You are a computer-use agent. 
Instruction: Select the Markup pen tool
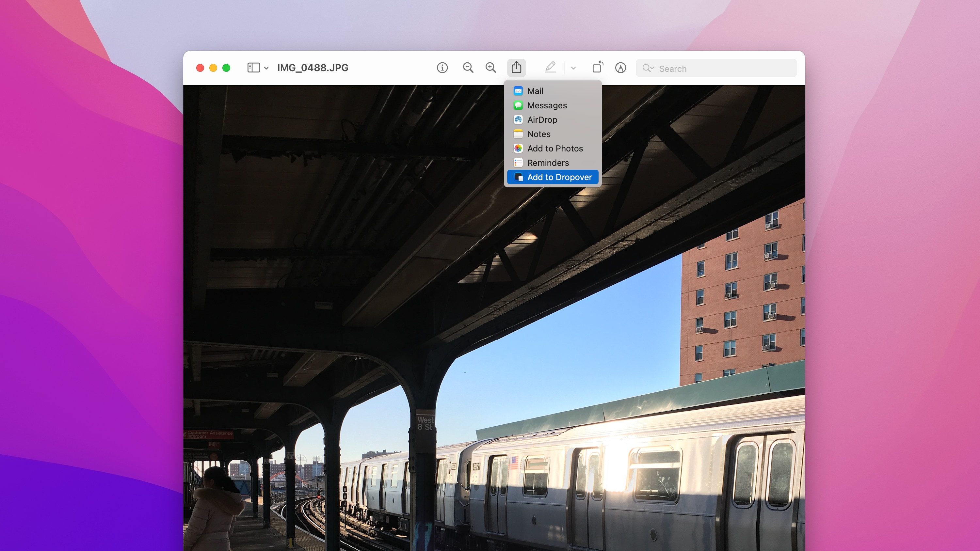point(551,68)
